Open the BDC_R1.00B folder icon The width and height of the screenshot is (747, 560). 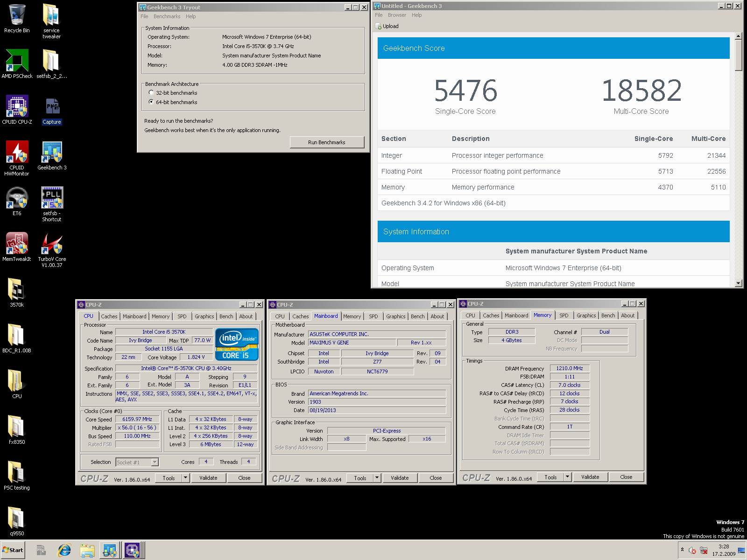point(17,338)
